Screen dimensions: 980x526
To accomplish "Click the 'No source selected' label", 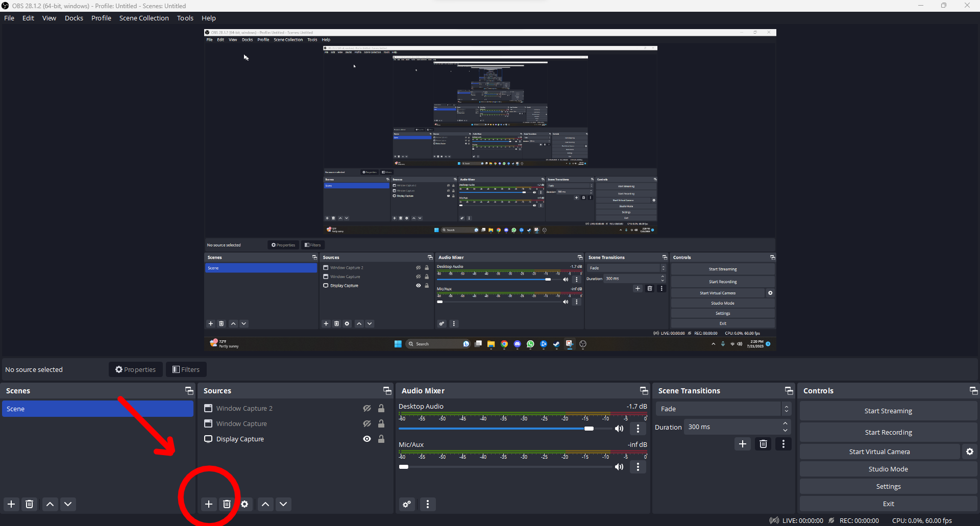I will [x=34, y=369].
